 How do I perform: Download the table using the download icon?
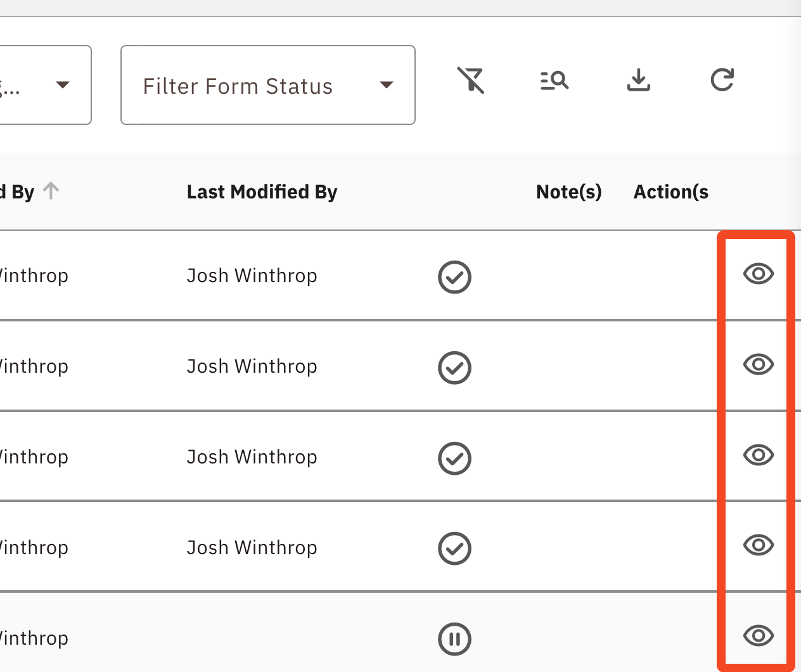pyautogui.click(x=639, y=81)
